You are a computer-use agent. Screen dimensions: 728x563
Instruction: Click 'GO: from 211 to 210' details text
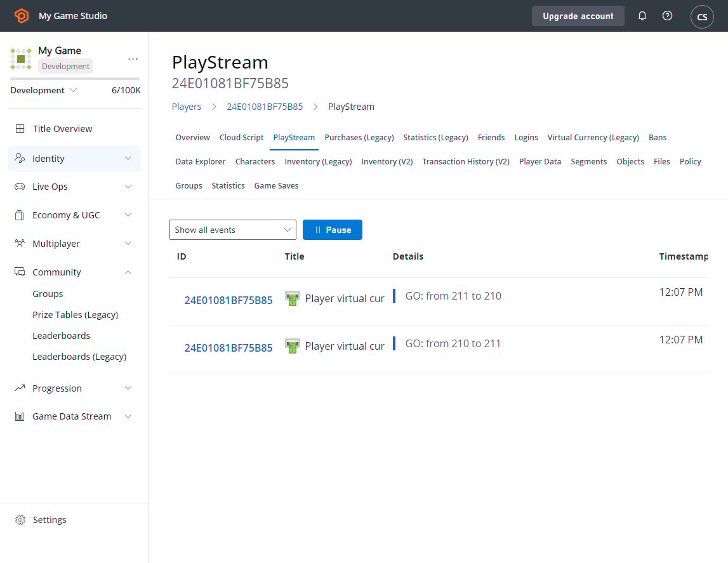point(453,296)
